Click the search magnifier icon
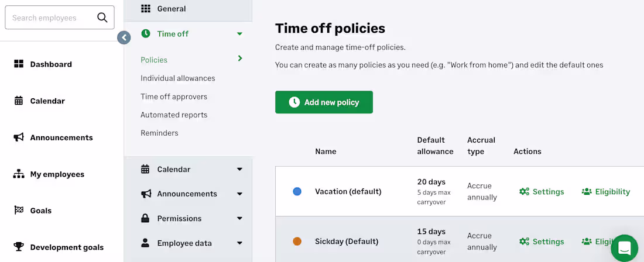 point(102,18)
